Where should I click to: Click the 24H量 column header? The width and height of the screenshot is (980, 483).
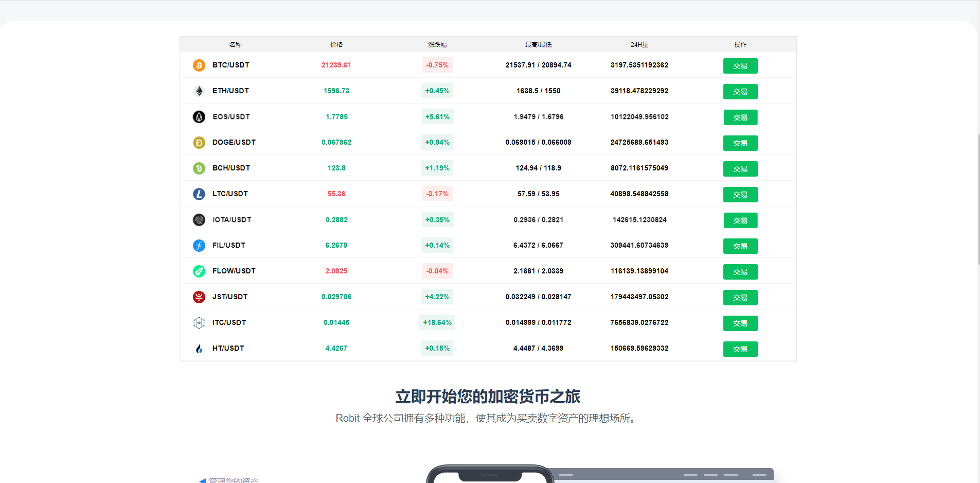click(639, 45)
